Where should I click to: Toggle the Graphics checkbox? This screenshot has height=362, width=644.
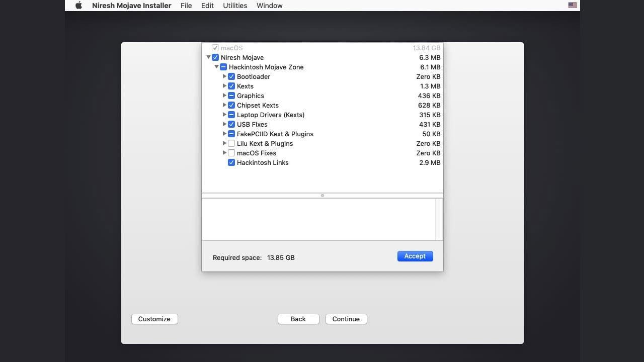click(x=231, y=96)
